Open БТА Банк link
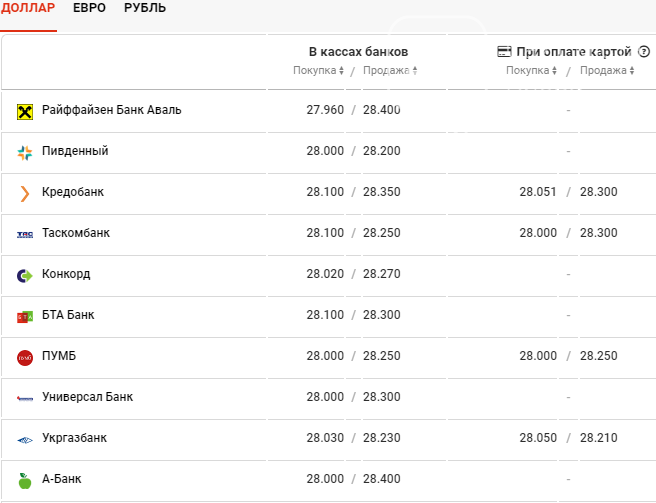The width and height of the screenshot is (656, 503). click(x=68, y=315)
